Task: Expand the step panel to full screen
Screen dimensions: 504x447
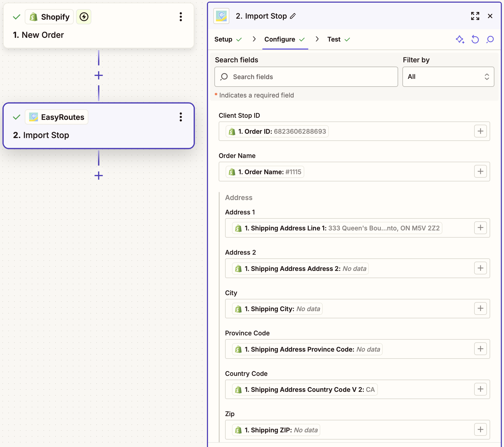Action: (475, 16)
